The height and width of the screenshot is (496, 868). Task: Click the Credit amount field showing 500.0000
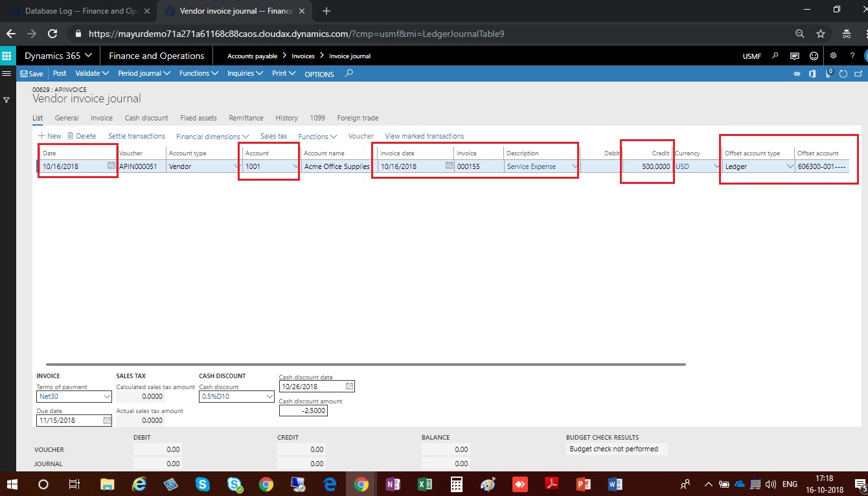click(x=646, y=166)
